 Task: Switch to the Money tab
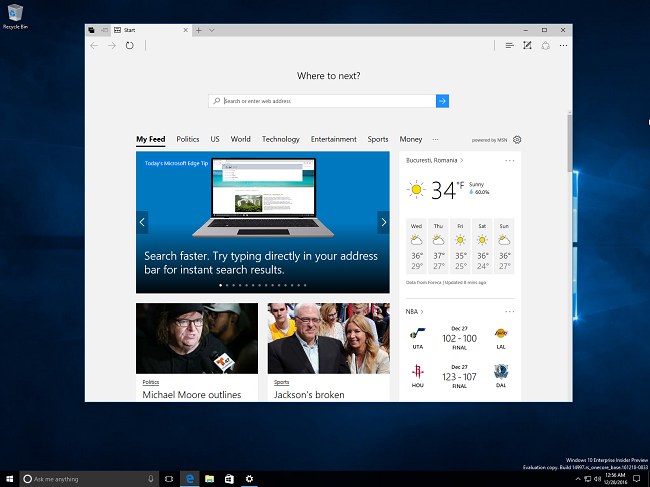411,139
